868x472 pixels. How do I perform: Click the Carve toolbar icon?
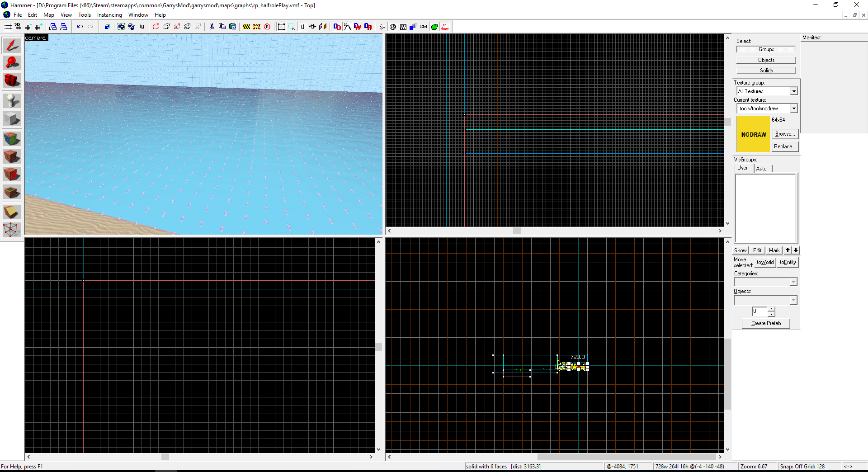click(107, 27)
